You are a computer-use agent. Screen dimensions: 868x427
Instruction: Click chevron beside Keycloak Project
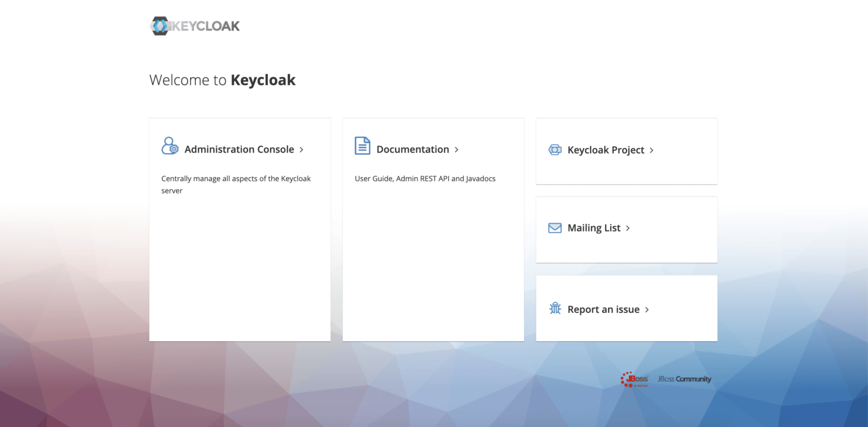(652, 150)
